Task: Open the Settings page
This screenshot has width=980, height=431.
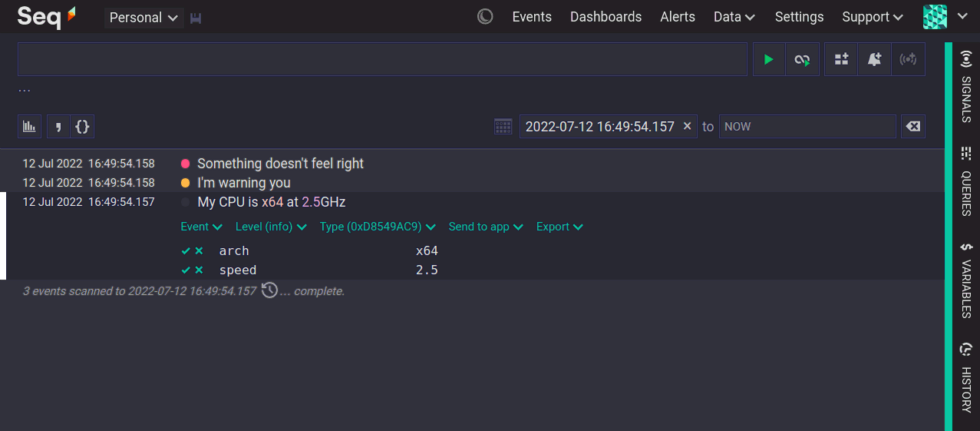Action: coord(799,17)
